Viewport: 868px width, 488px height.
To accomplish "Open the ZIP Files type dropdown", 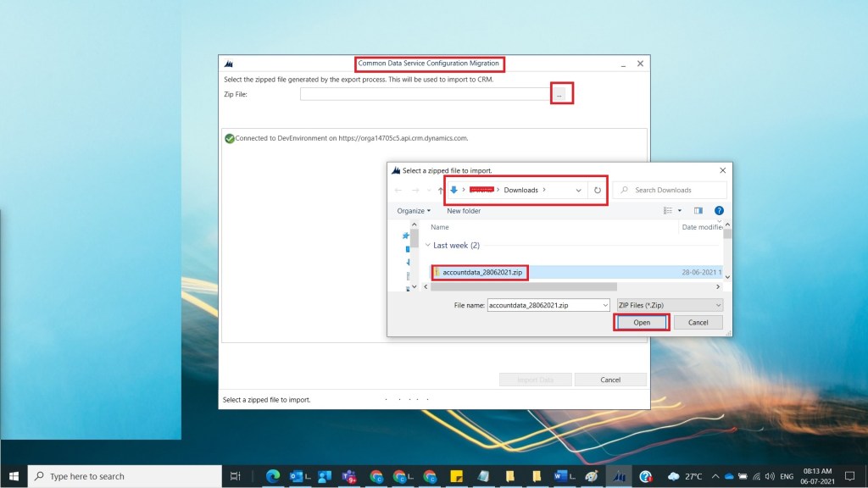I will point(670,305).
